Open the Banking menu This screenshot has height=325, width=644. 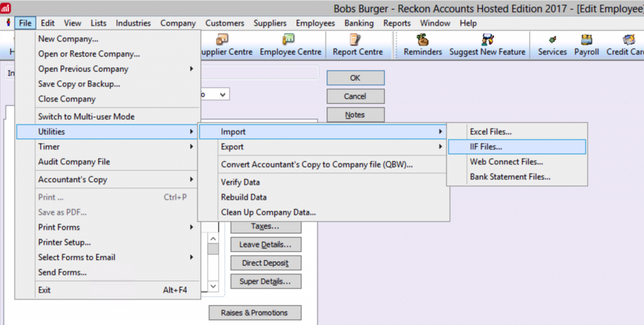[x=359, y=23]
